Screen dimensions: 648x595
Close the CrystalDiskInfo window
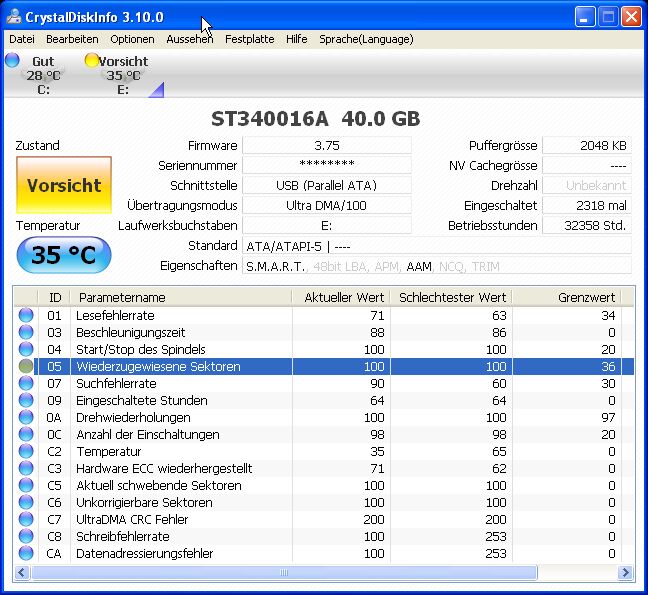click(631, 17)
